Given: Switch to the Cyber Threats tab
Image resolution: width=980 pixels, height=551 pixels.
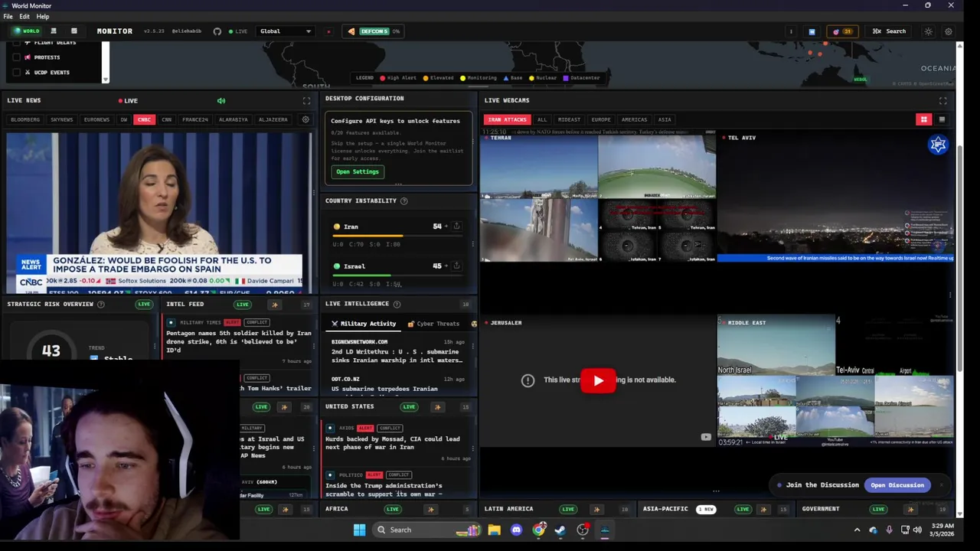Looking at the screenshot, I should pos(433,324).
